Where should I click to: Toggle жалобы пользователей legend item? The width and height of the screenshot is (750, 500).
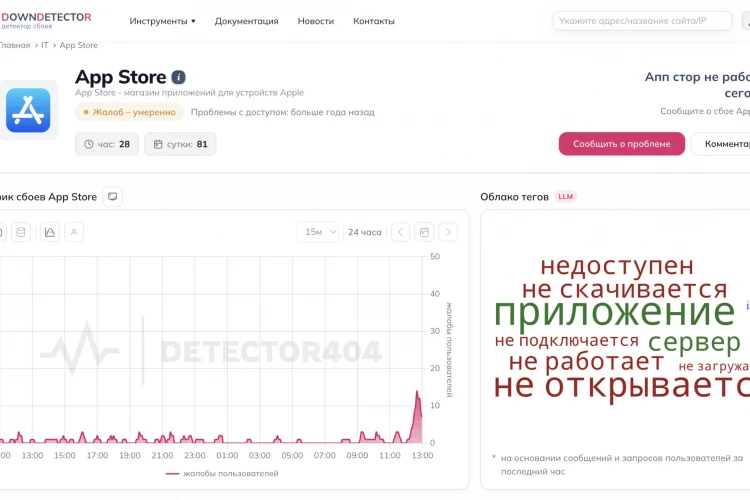pos(222,473)
